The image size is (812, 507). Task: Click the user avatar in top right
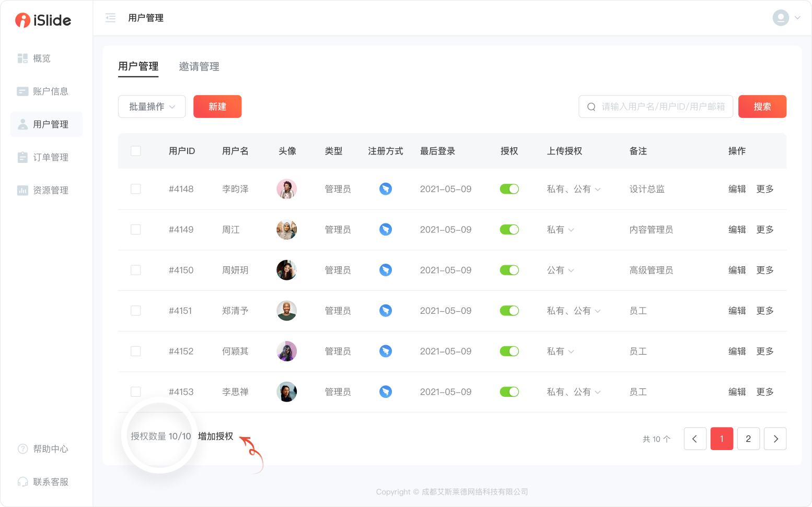click(x=781, y=18)
